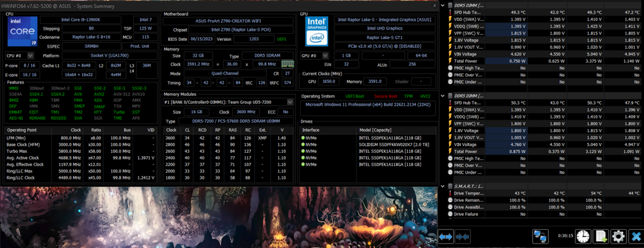Collapse the S.M.A.R.T. sensor group

coord(443,186)
